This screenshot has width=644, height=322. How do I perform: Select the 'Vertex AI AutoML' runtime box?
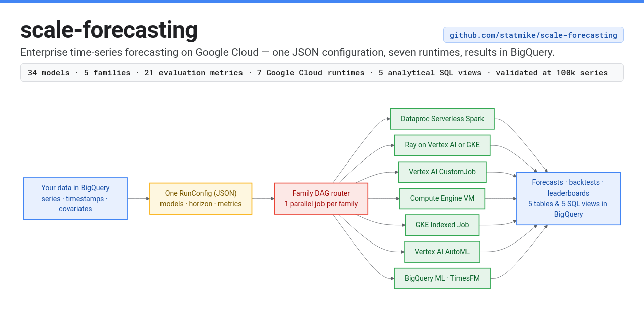click(x=442, y=252)
